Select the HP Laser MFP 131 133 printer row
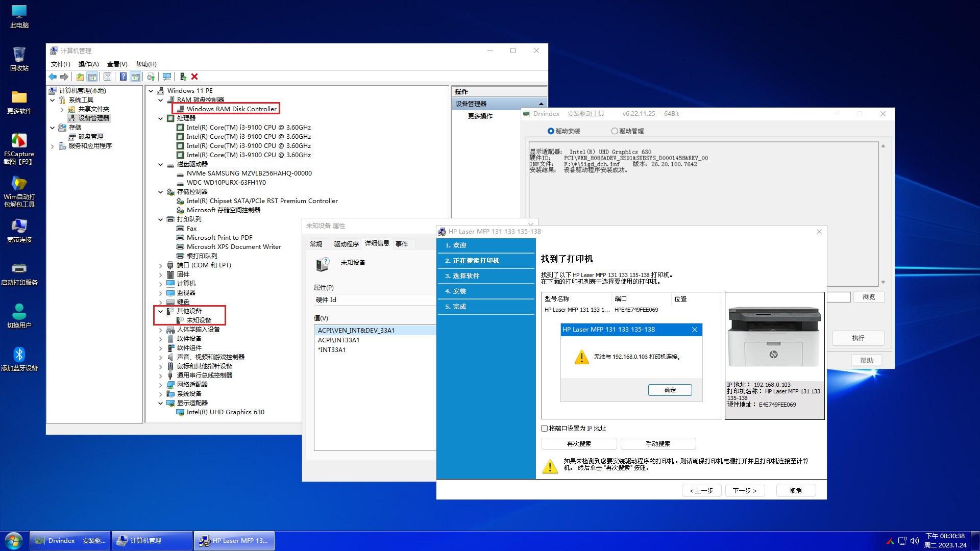Viewport: 980px width, 551px height. pyautogui.click(x=631, y=310)
